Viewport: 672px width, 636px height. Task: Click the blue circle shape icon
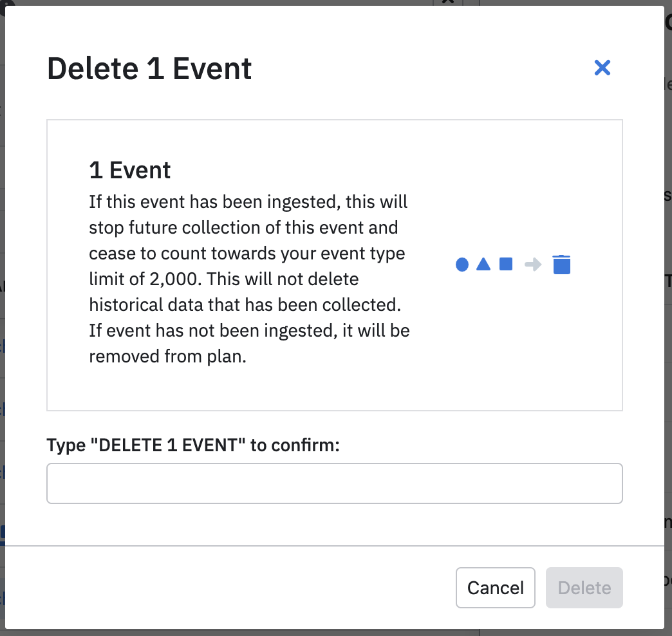462,265
